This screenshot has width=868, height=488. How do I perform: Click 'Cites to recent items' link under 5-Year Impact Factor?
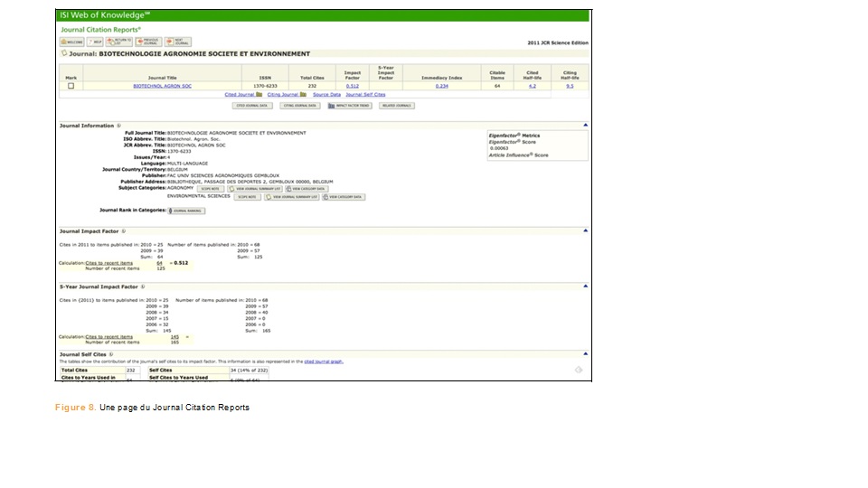pyautogui.click(x=109, y=336)
